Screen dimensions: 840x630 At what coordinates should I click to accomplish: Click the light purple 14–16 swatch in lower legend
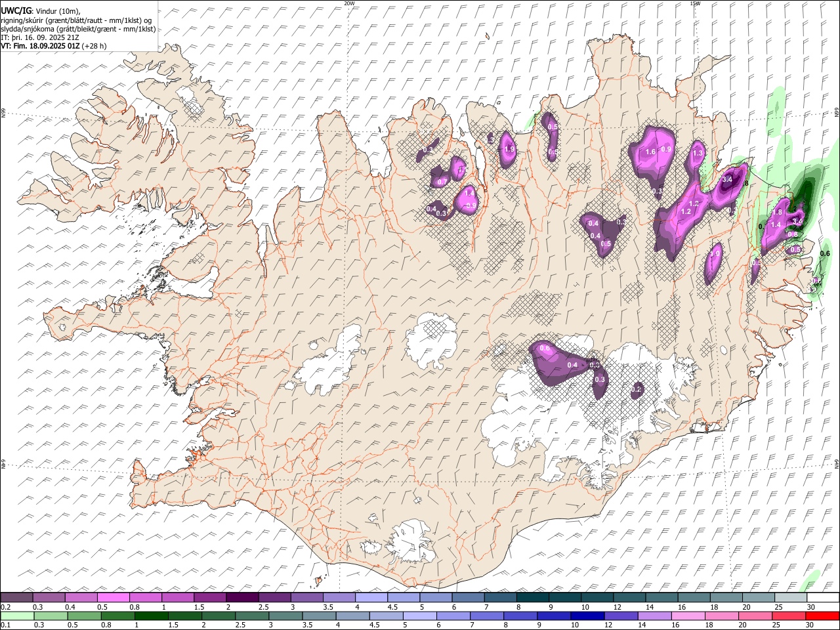click(654, 616)
